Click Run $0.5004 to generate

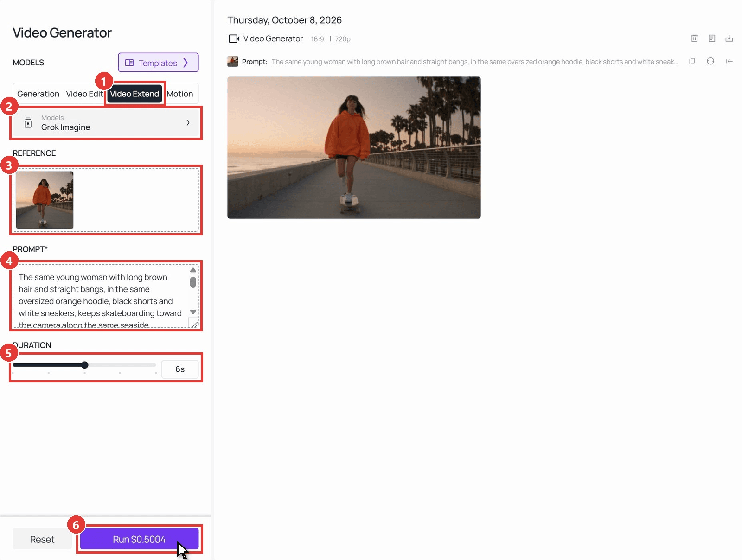(139, 539)
